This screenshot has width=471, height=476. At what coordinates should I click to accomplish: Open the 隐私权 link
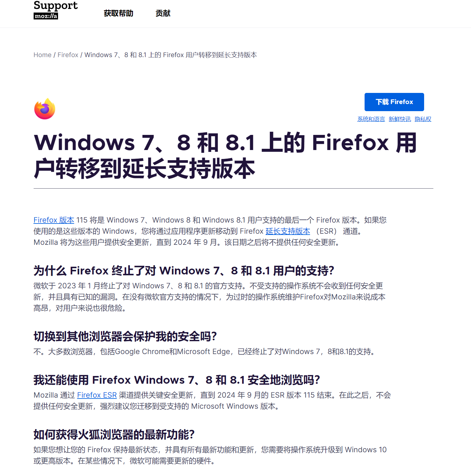[x=423, y=119]
